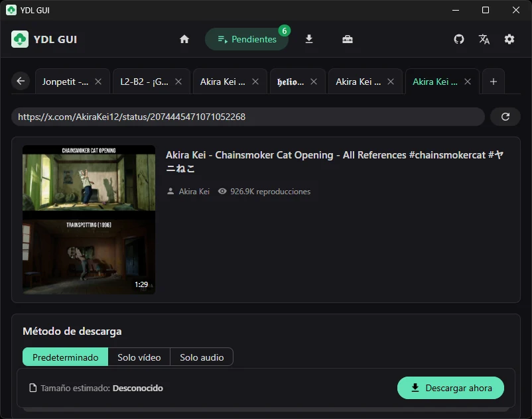Click the pending count badge showing 6
Viewport: 532px width, 419px height.
coord(285,31)
